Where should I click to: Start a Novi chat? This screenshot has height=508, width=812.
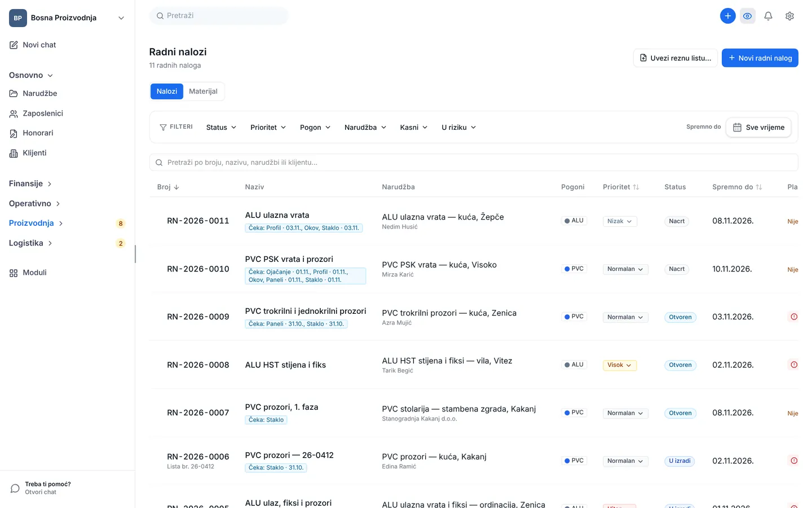point(33,45)
